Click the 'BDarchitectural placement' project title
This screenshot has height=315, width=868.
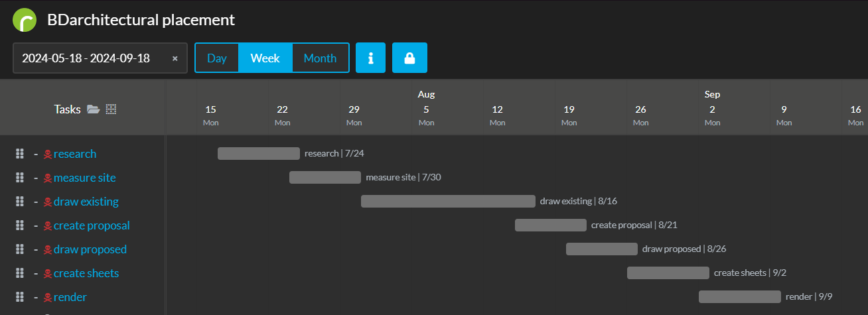(x=141, y=20)
